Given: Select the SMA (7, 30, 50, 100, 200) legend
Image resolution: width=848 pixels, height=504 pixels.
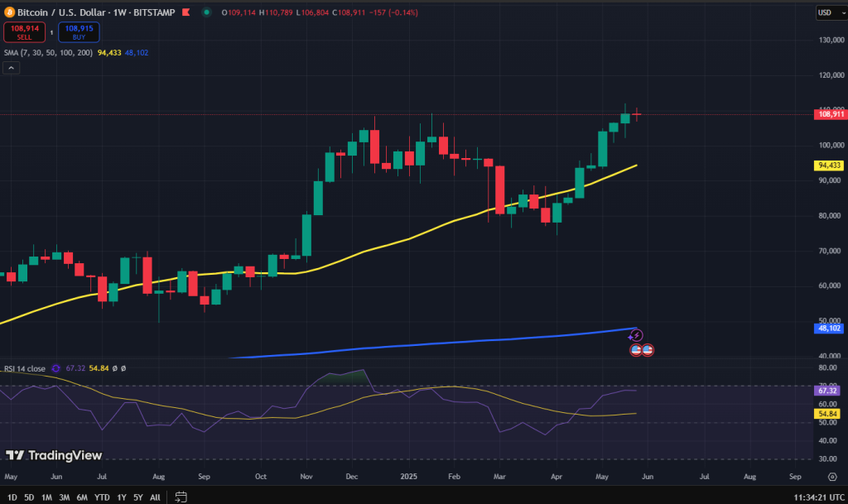Looking at the screenshot, I should pyautogui.click(x=48, y=53).
